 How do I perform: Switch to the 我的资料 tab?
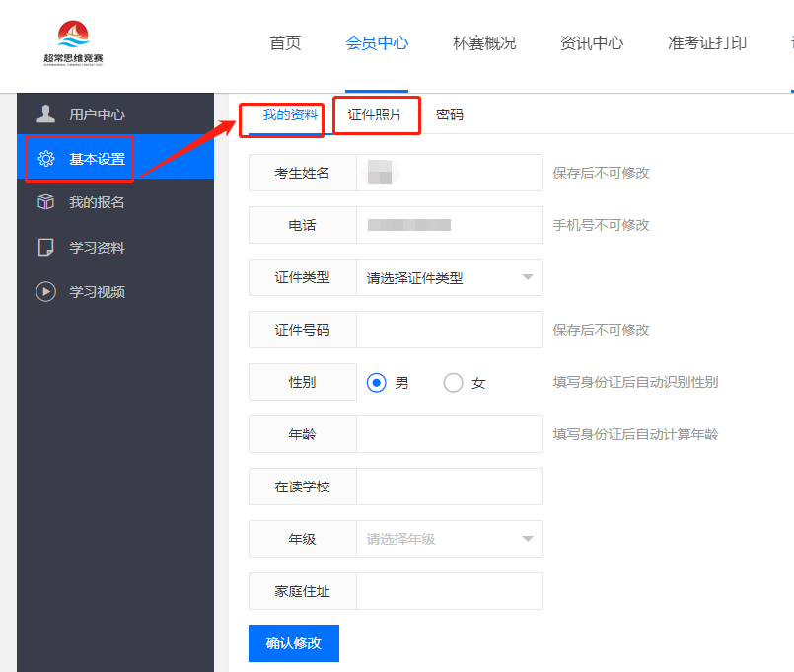[290, 114]
